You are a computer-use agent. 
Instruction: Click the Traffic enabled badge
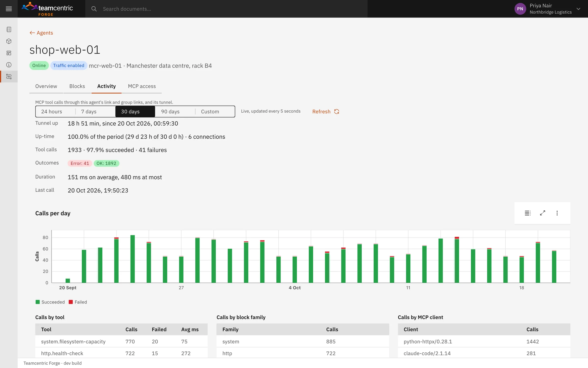point(69,66)
